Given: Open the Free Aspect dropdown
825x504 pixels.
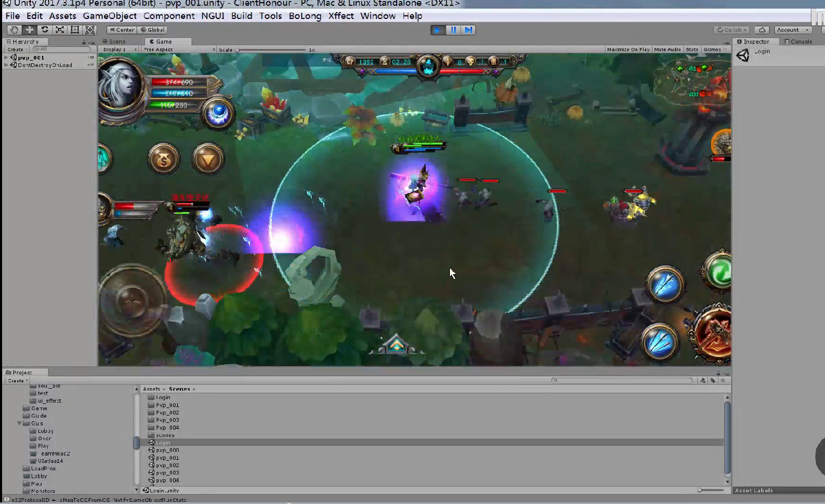Looking at the screenshot, I should click(179, 50).
